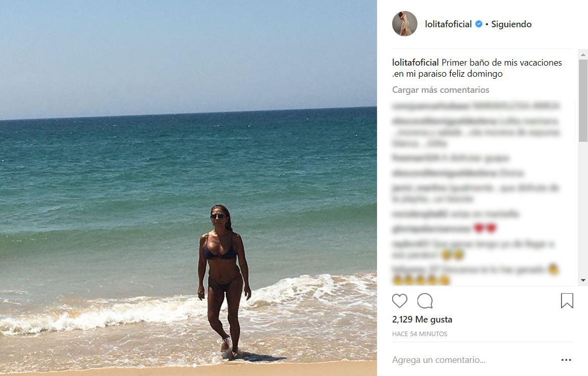Click the comments scrollbar down arrow
Image resolution: width=588 pixels, height=376 pixels.
pos(583,280)
